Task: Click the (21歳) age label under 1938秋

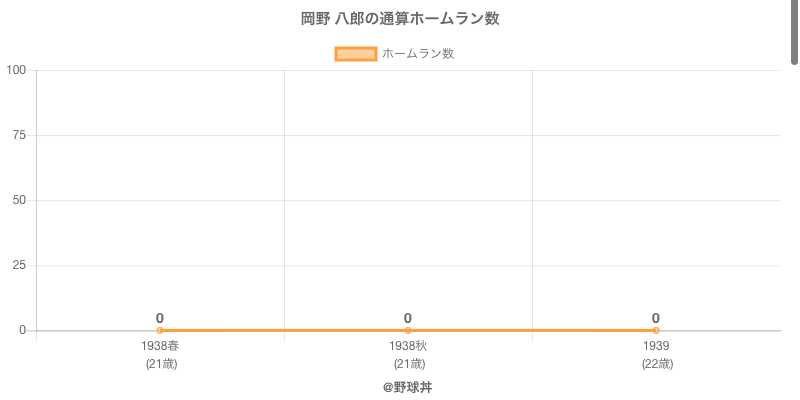Action: [x=408, y=364]
